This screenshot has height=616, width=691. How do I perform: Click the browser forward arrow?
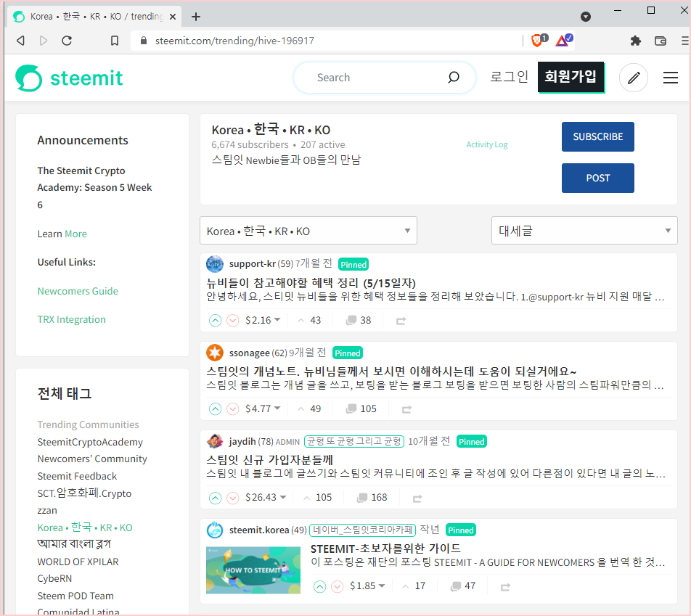[44, 41]
